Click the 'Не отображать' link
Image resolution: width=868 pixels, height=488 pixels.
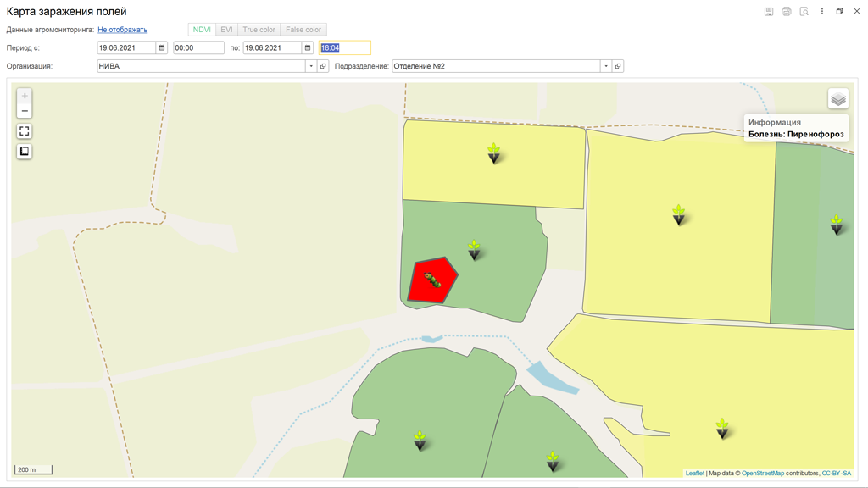(122, 30)
